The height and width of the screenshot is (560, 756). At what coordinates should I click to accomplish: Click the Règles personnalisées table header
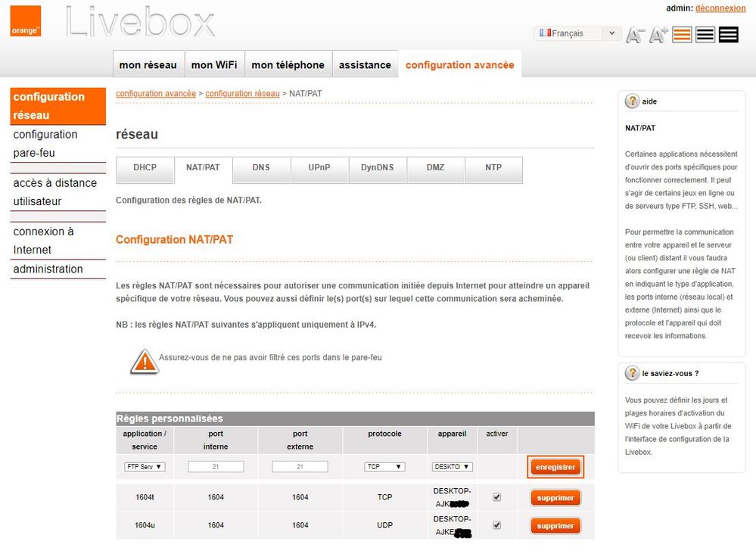356,418
